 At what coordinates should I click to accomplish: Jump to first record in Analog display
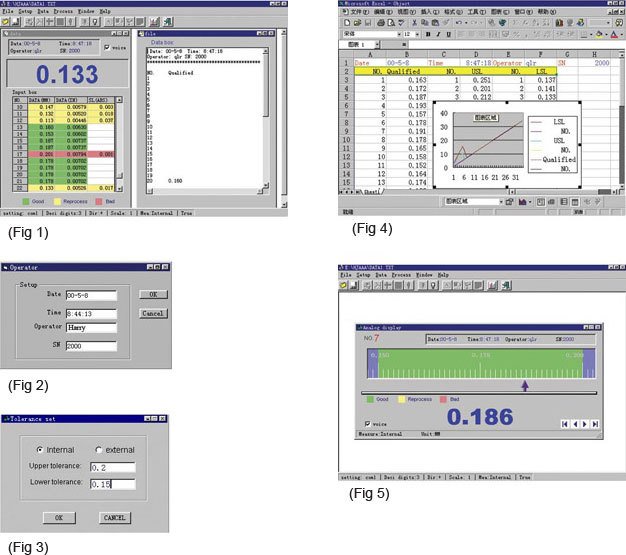[x=565, y=424]
